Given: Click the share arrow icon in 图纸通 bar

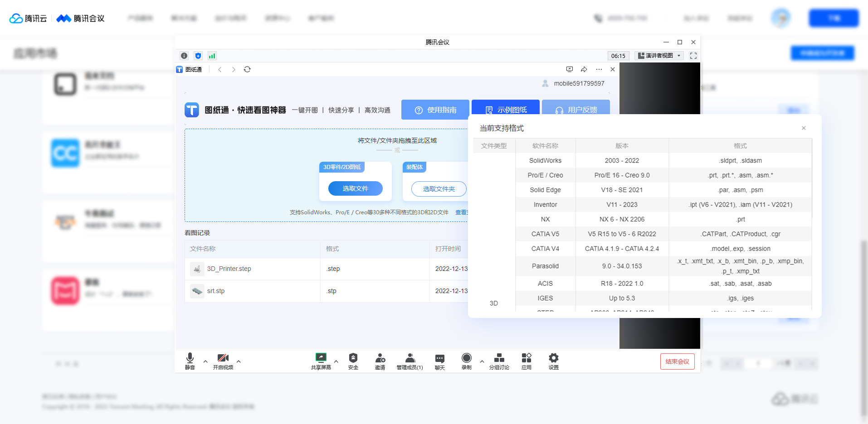Looking at the screenshot, I should point(584,69).
